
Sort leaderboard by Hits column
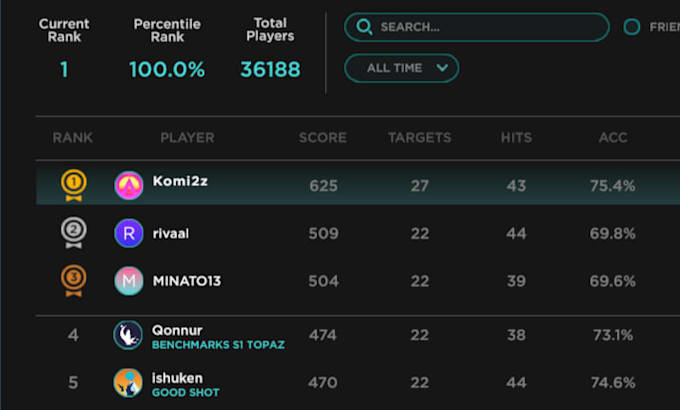point(516,137)
